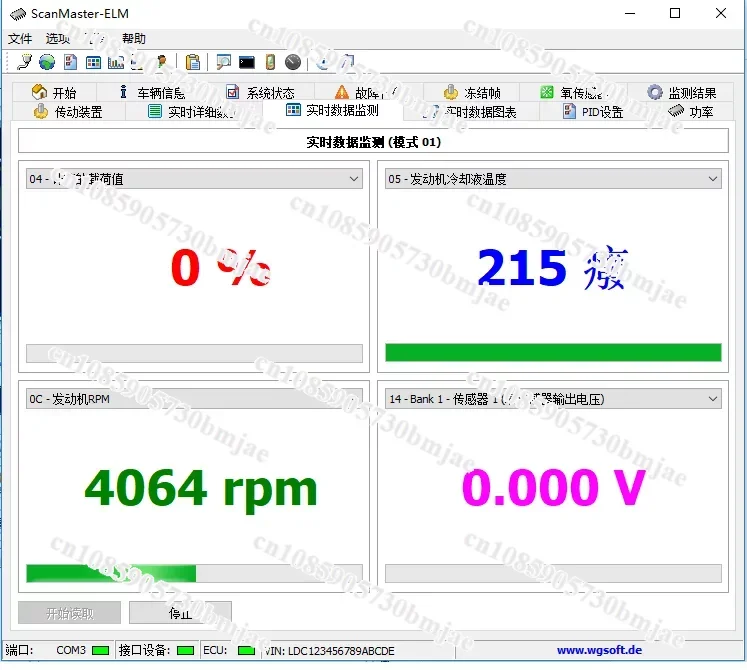Open the dark gauge dial icon
Image resolution: width=747 pixels, height=670 pixels.
293,62
